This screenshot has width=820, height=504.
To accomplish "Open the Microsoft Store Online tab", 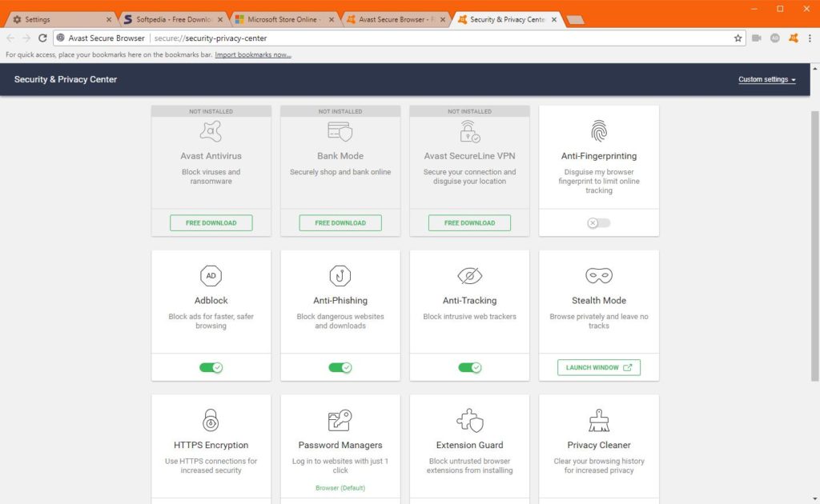I will [284, 19].
